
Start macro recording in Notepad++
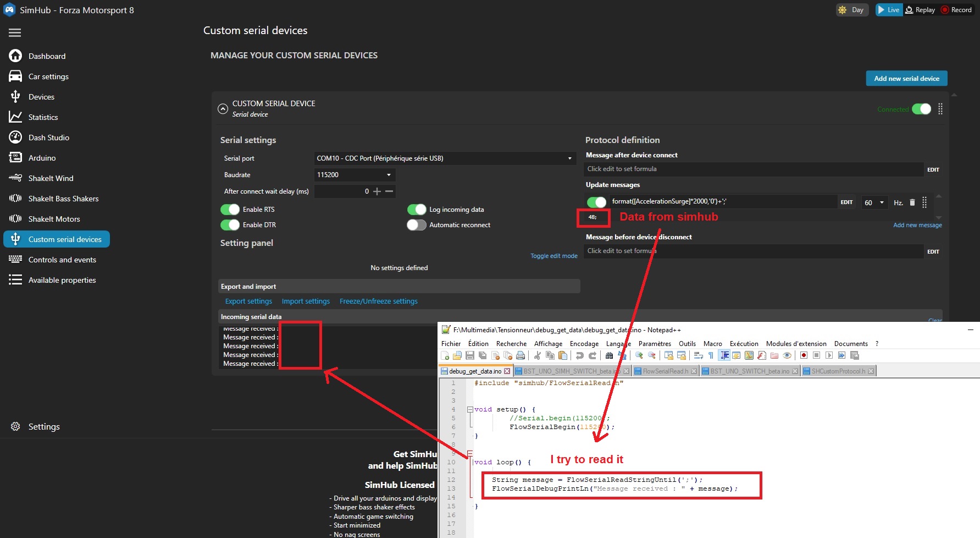coord(804,355)
